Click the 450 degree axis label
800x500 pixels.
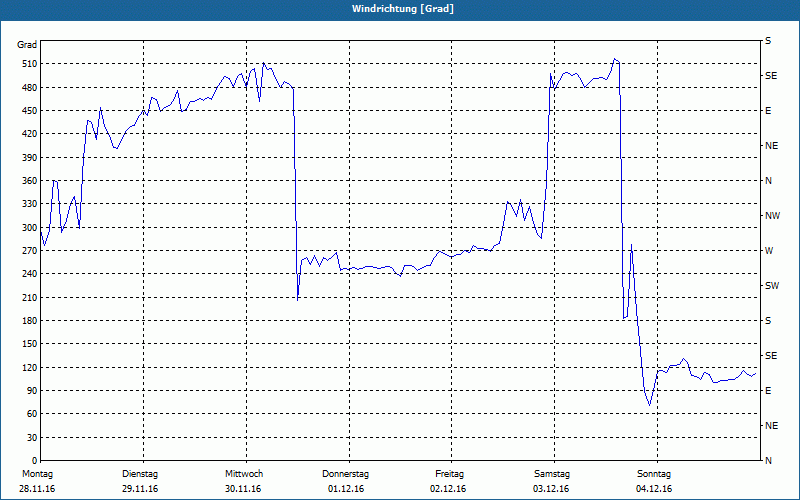[30, 111]
